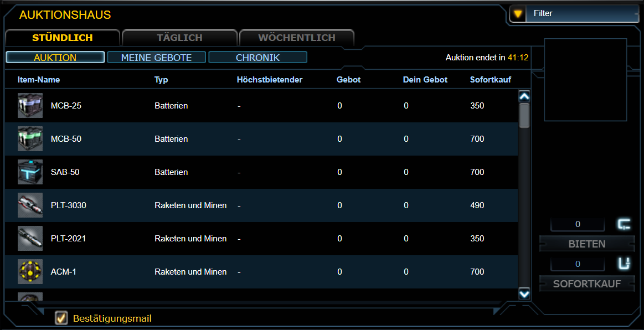Click the icon beside the bid amount field
Image resolution: width=644 pixels, height=330 pixels.
click(x=624, y=224)
